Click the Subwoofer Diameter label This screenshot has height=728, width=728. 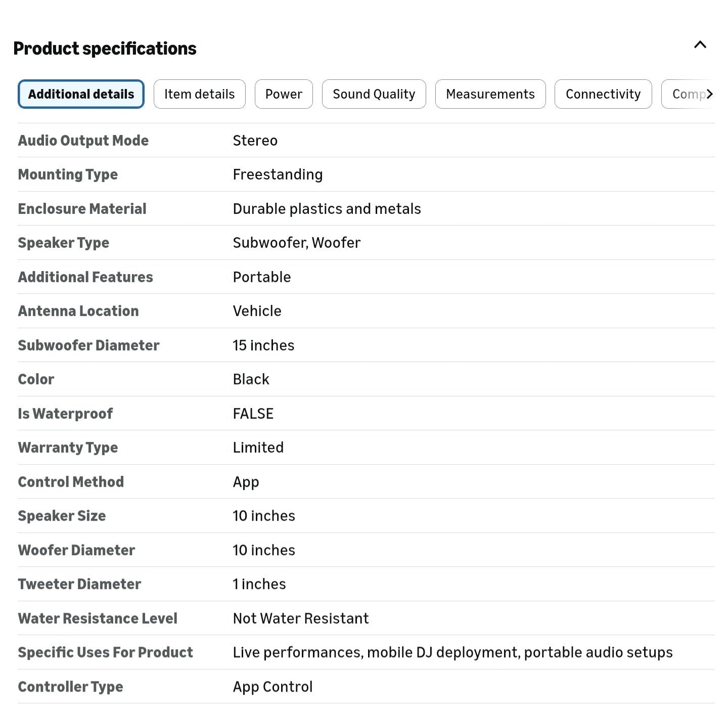pyautogui.click(x=88, y=345)
